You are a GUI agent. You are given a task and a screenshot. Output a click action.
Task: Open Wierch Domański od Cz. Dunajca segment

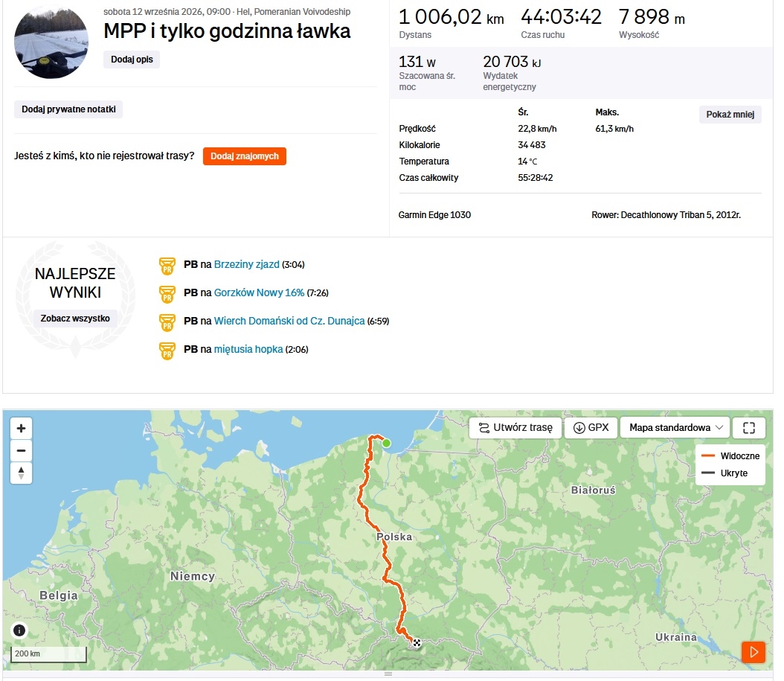289,322
